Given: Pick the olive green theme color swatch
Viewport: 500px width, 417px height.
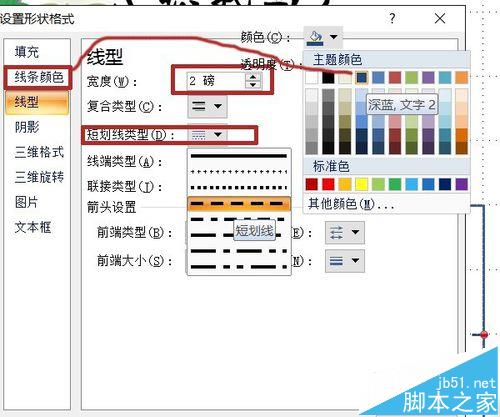Looking at the screenshot, I should (x=412, y=78).
